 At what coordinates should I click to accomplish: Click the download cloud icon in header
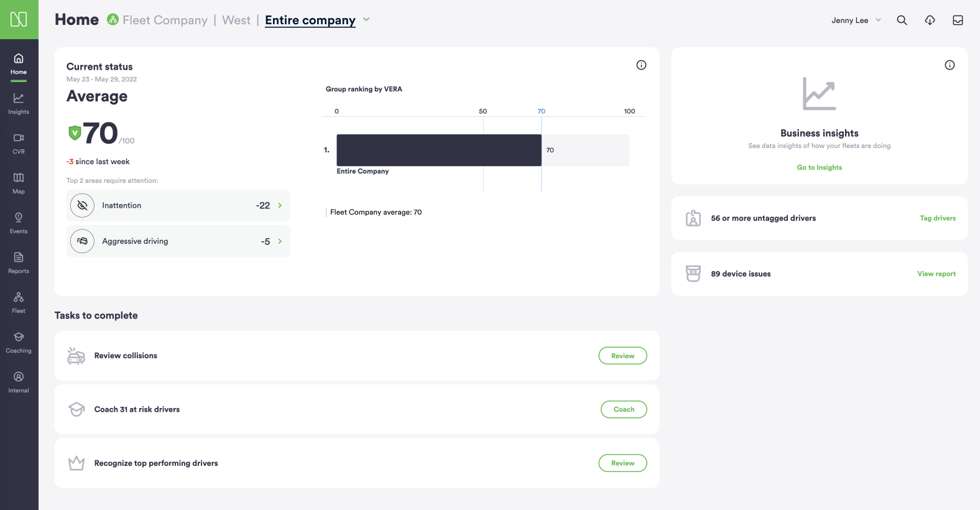tap(930, 20)
